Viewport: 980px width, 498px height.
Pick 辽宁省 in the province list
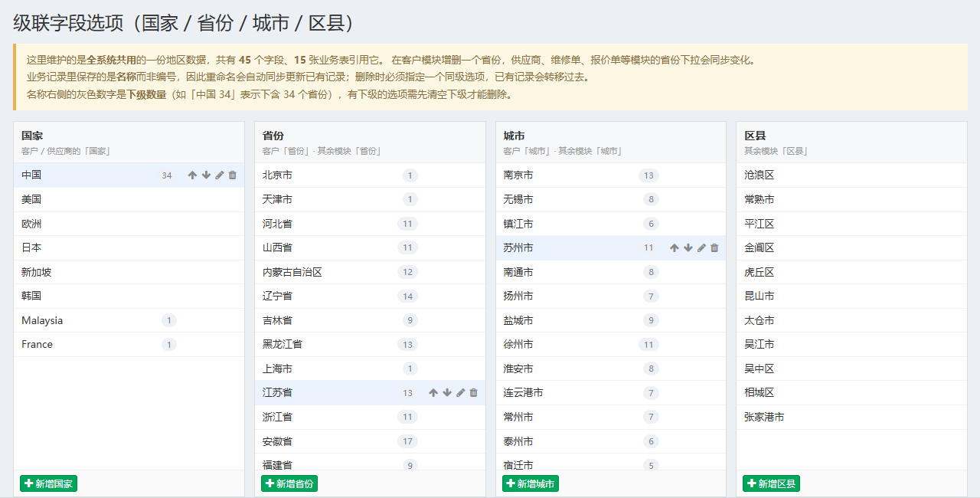370,296
